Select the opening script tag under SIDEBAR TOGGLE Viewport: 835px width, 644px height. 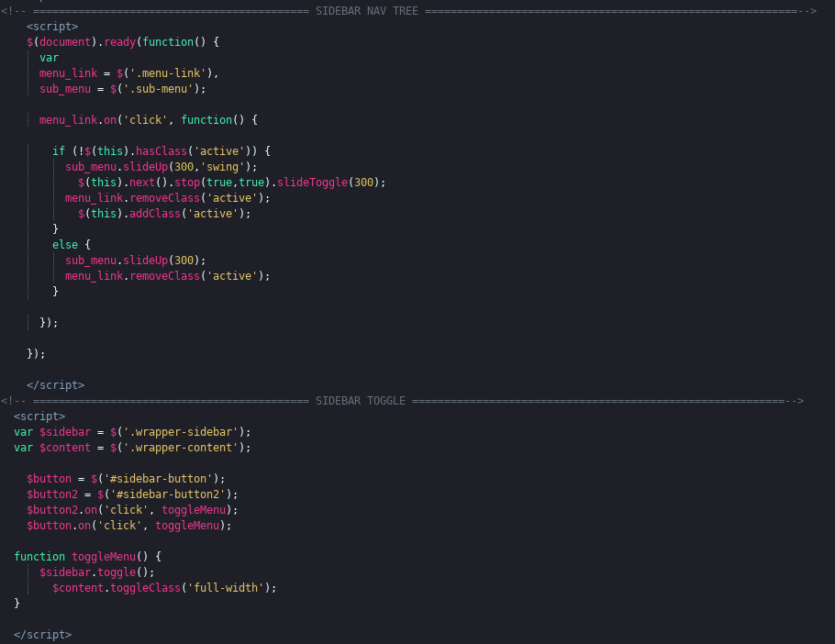(39, 416)
